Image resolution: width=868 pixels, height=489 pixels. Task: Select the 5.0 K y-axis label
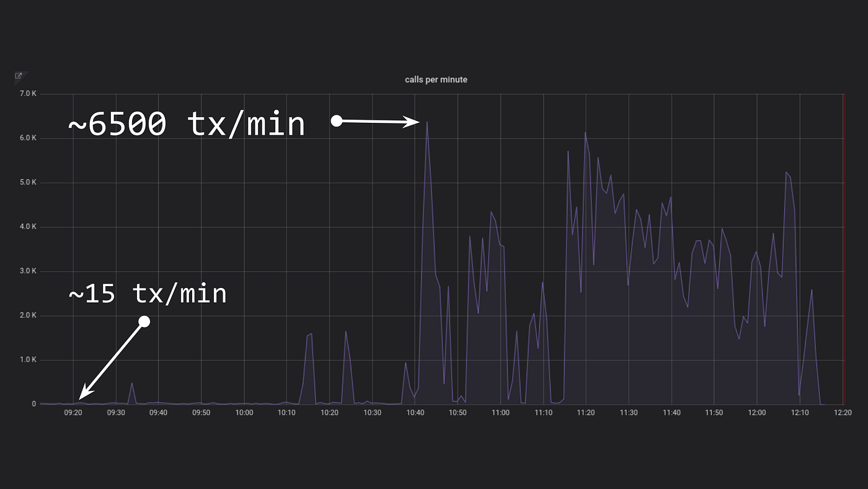tap(28, 182)
